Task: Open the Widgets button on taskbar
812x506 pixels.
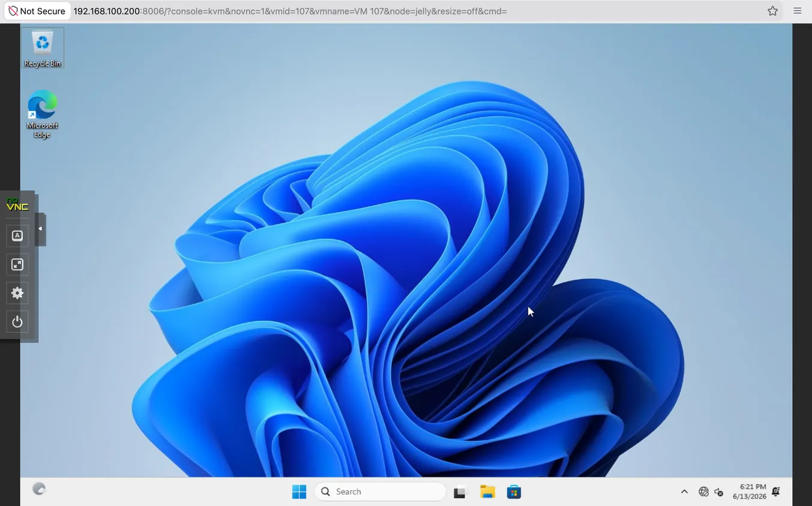Action: tap(39, 489)
